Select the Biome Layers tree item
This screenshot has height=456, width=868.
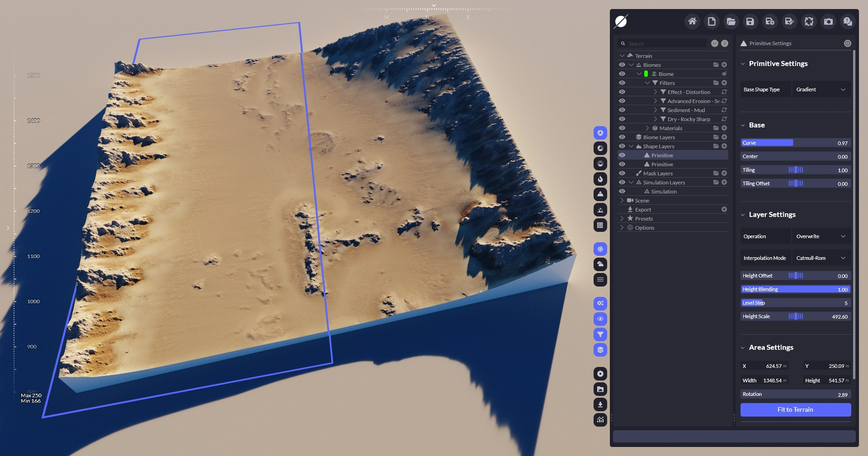pyautogui.click(x=659, y=137)
